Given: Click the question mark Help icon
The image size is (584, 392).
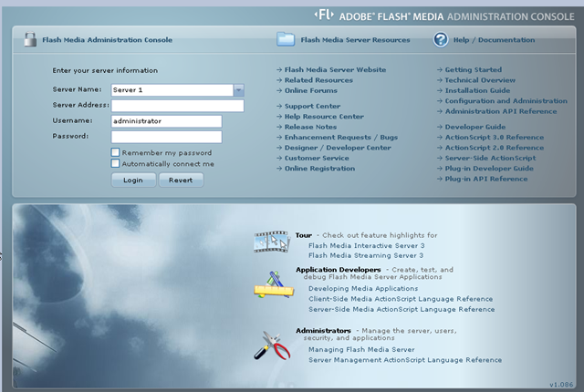Looking at the screenshot, I should pos(441,39).
